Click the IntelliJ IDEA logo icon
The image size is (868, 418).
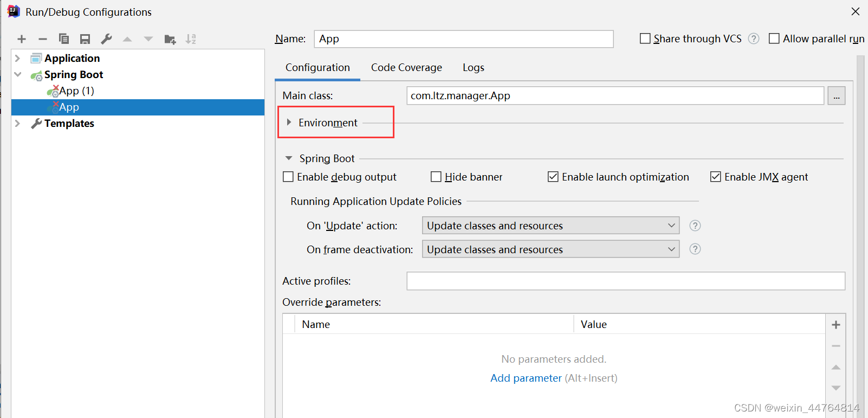pyautogui.click(x=14, y=11)
